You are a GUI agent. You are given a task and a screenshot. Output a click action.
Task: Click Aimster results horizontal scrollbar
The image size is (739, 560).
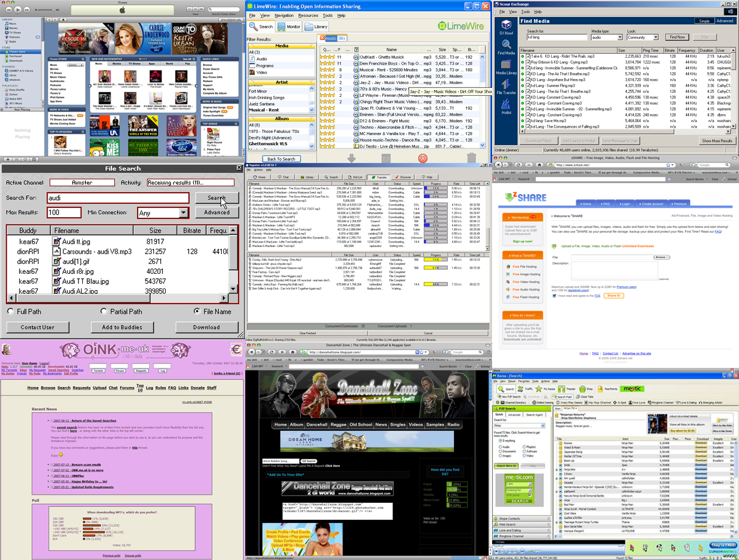pos(117,298)
